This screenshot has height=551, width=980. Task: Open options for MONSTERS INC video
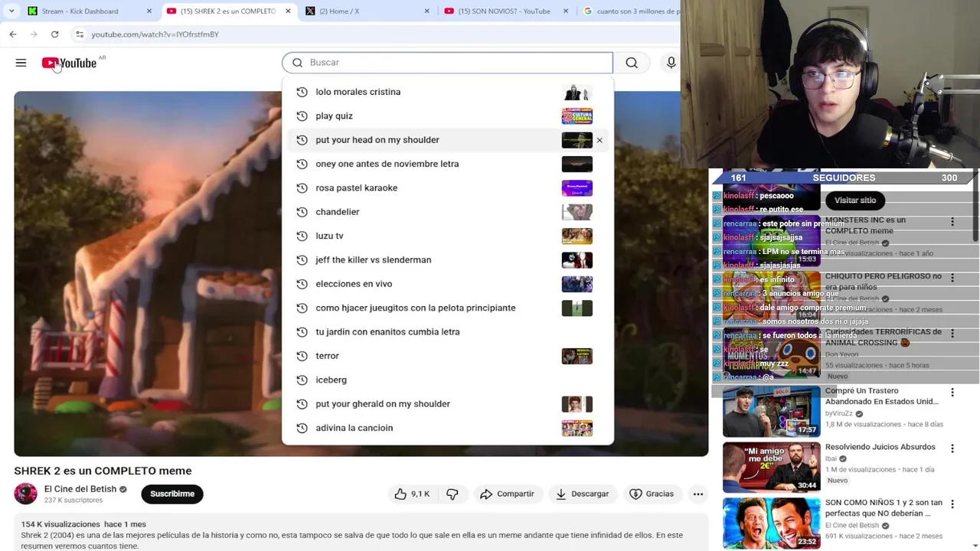pos(952,222)
